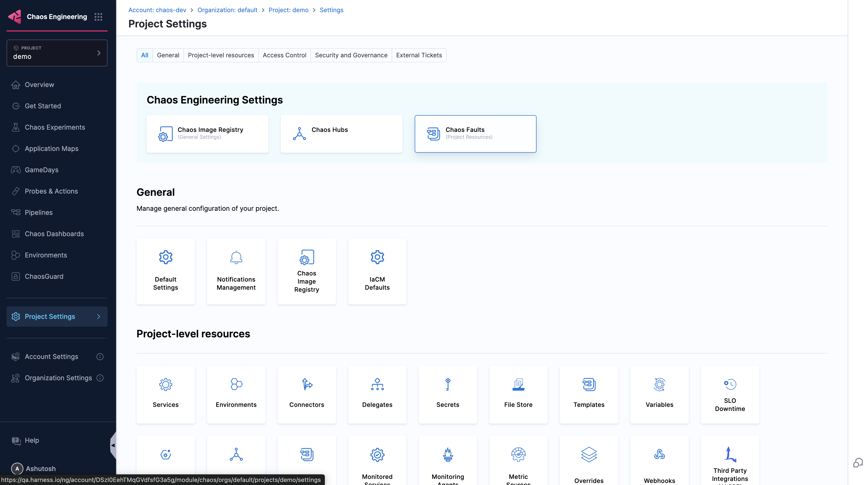Image resolution: width=868 pixels, height=485 pixels.
Task: Click info icon beside Account Settings
Action: (x=100, y=357)
